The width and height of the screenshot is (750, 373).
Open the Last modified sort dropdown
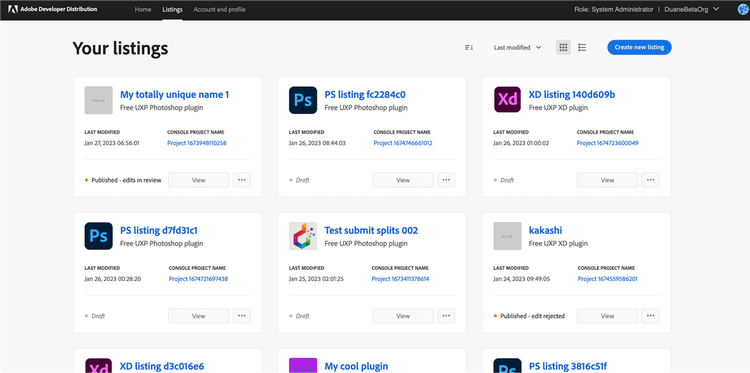pos(518,47)
